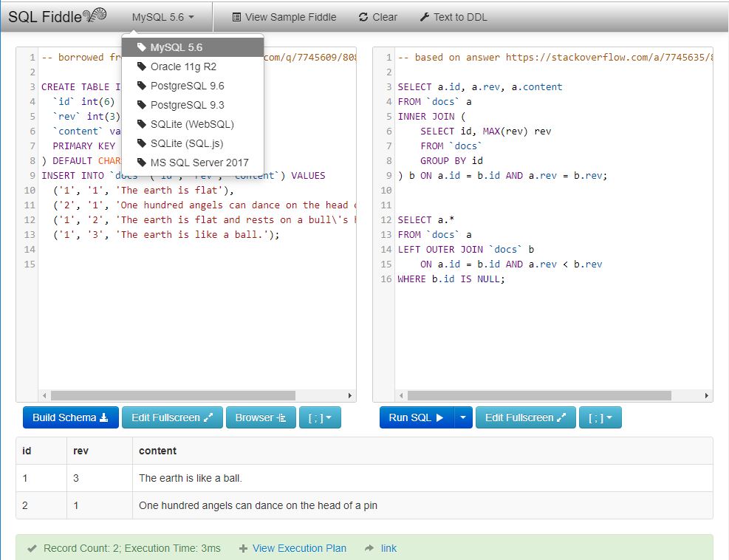Viewport: 729px width, 560px height.
Task: Click the refresh icon beside Clear
Action: pyautogui.click(x=363, y=17)
